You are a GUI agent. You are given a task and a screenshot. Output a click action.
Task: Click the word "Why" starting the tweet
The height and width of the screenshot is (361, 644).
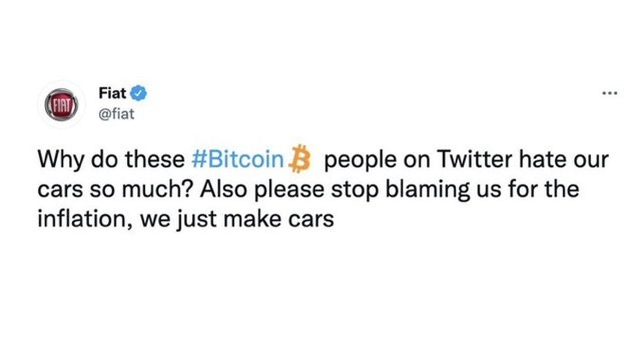(x=58, y=161)
